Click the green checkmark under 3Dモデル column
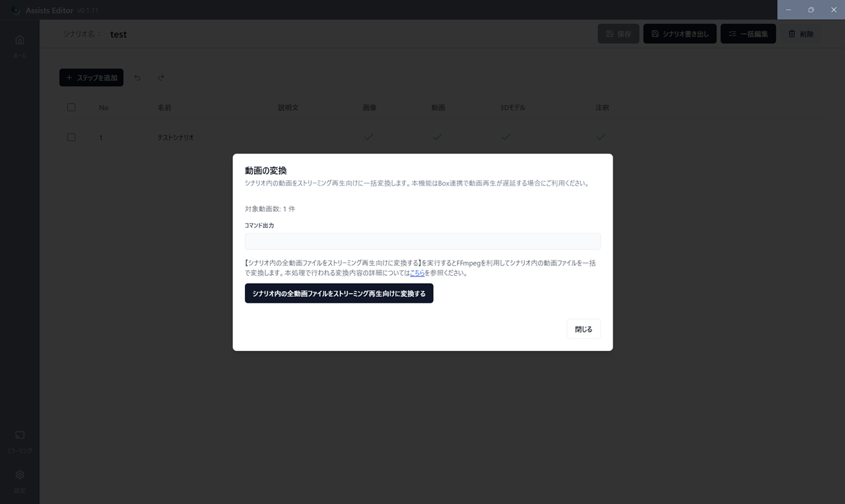The image size is (845, 504). pyautogui.click(x=506, y=137)
